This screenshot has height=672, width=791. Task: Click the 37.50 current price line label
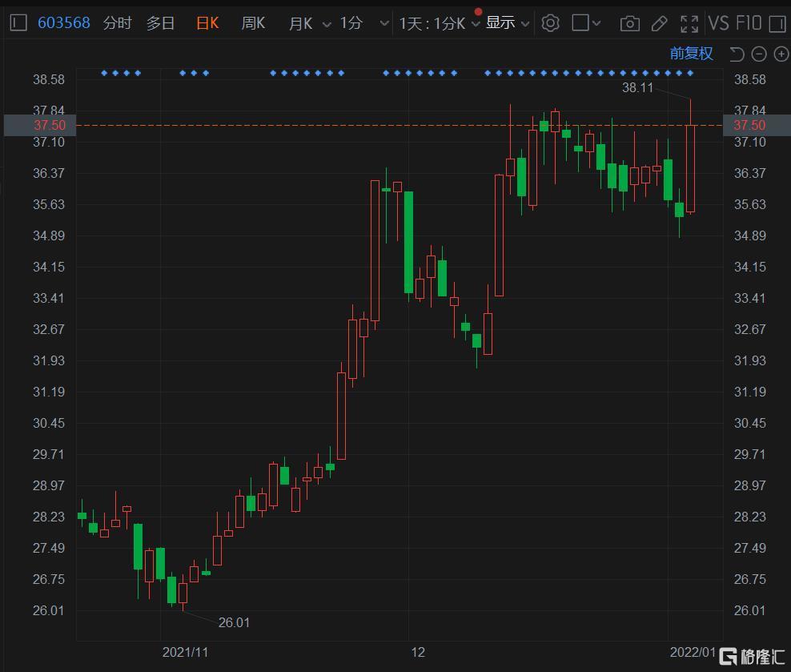[x=50, y=125]
